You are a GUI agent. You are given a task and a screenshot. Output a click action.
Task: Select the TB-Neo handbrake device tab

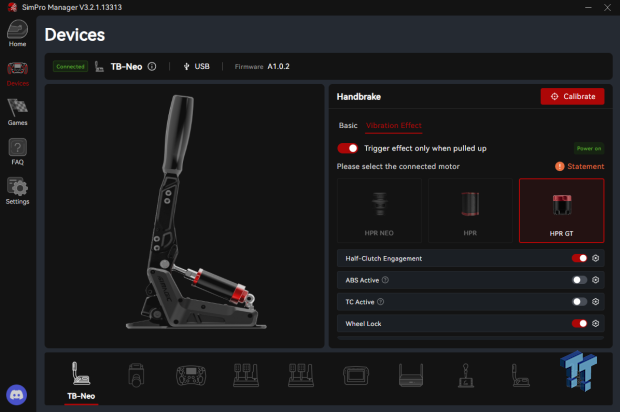81,381
